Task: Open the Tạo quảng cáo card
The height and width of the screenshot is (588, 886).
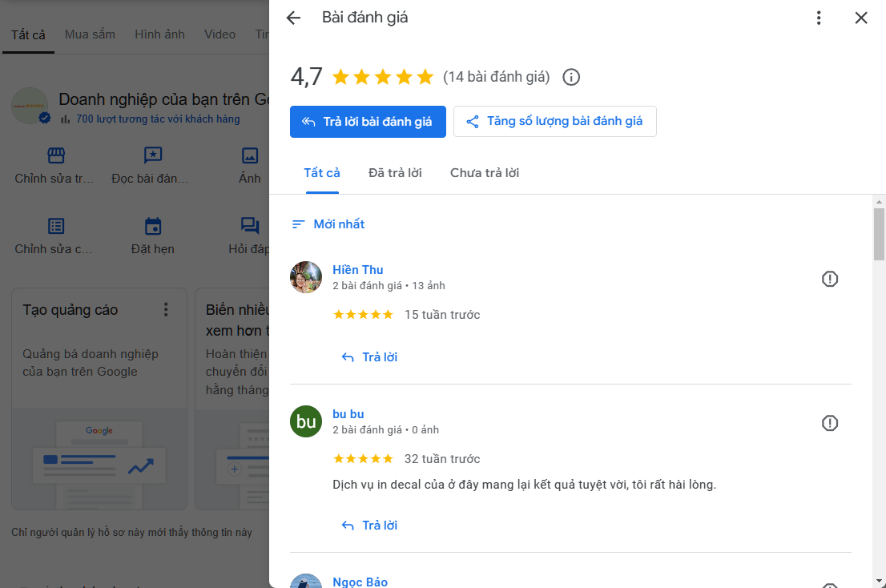Action: click(x=99, y=399)
